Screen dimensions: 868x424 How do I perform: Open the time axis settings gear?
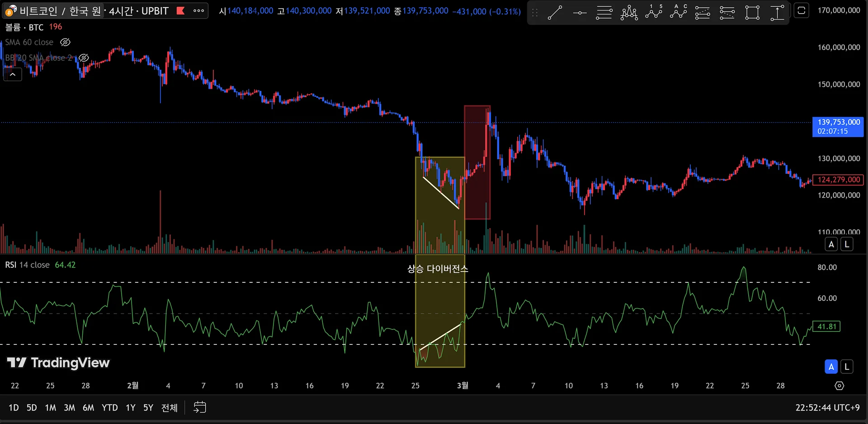pyautogui.click(x=839, y=386)
